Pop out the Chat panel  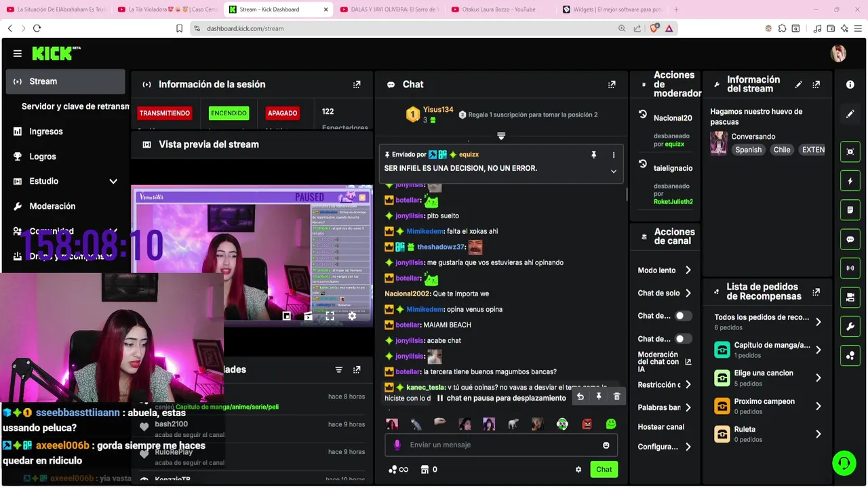612,85
